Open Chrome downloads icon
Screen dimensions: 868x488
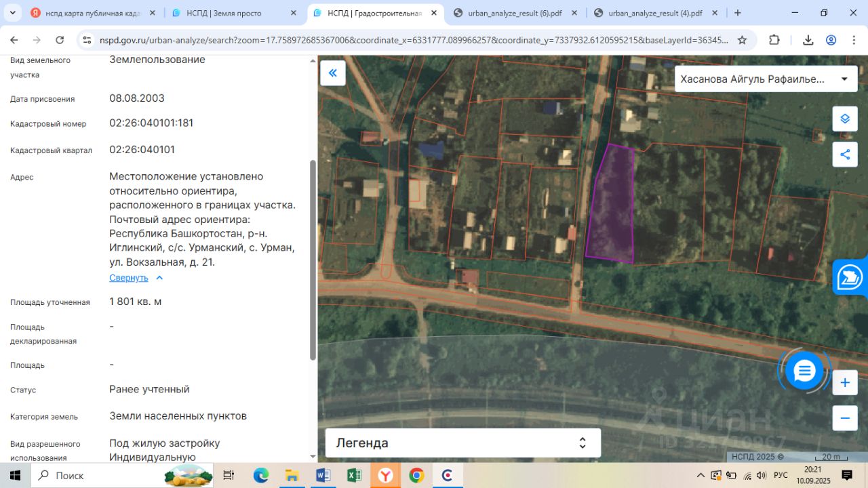point(808,40)
